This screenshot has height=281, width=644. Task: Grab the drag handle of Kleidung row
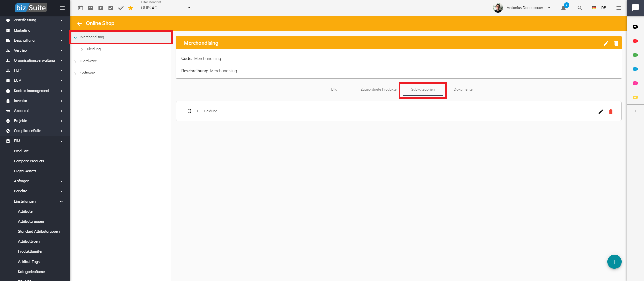190,111
